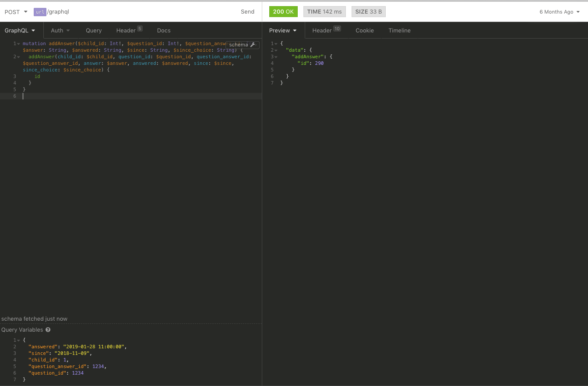Expand the Auth type dropdown
This screenshot has height=386, width=588.
coord(60,30)
